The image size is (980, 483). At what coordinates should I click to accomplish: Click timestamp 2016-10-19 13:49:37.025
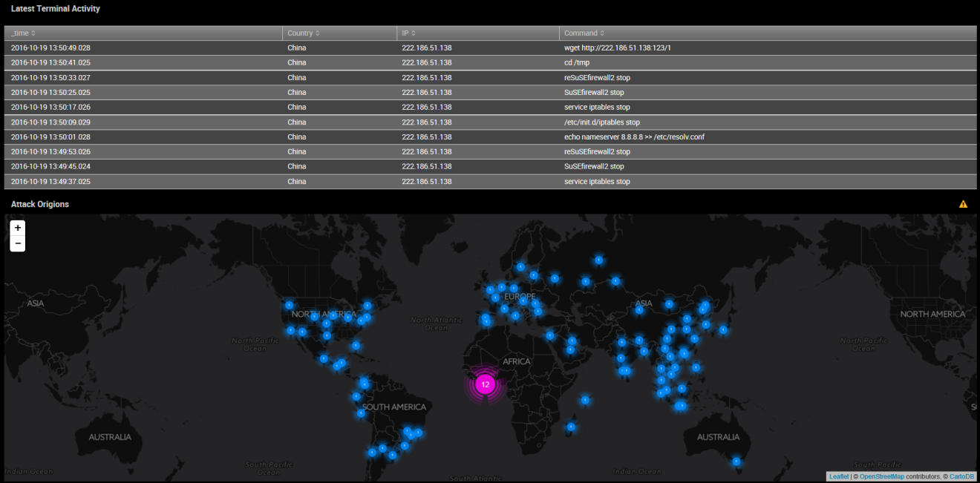tap(50, 182)
